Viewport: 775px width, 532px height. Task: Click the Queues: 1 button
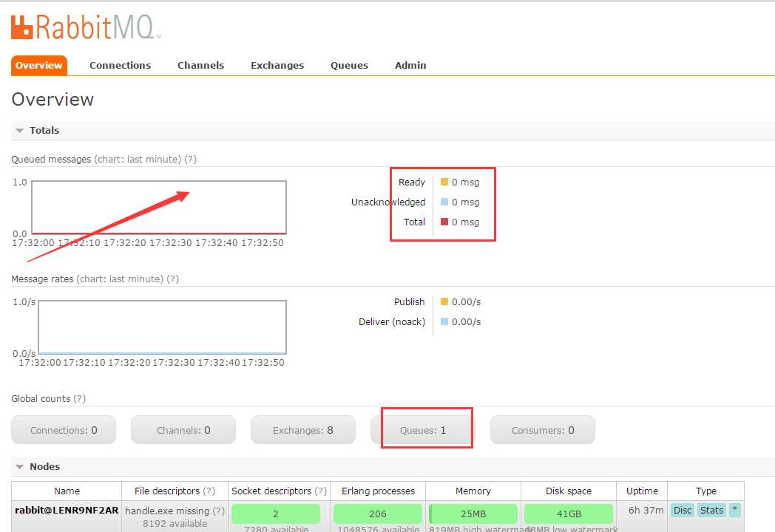(422, 430)
